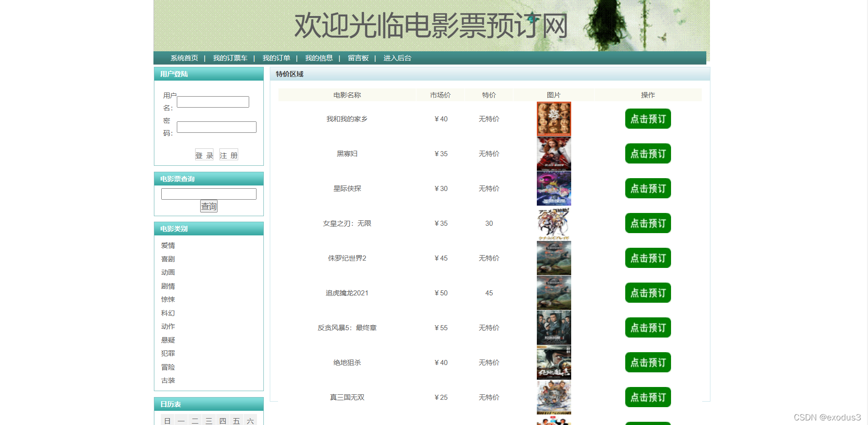Book 我和我的家乡 via its 点击预订 button
The width and height of the screenshot is (868, 425).
648,119
